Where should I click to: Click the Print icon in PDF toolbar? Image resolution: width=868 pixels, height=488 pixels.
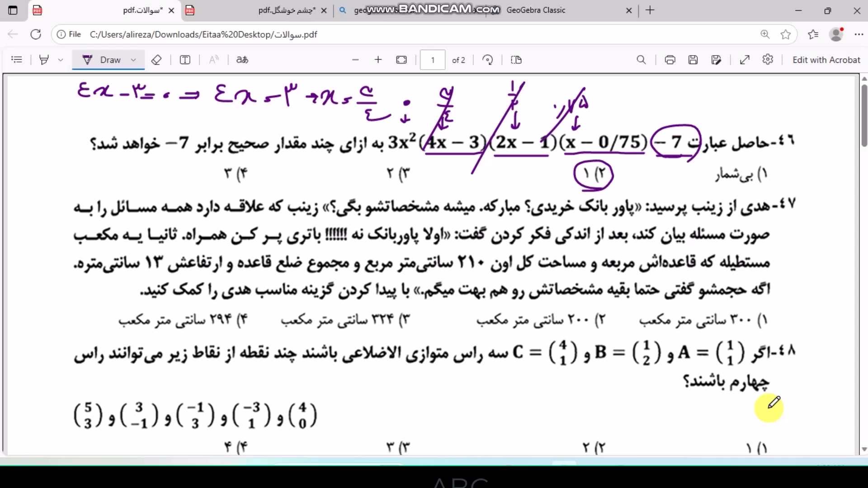point(670,60)
